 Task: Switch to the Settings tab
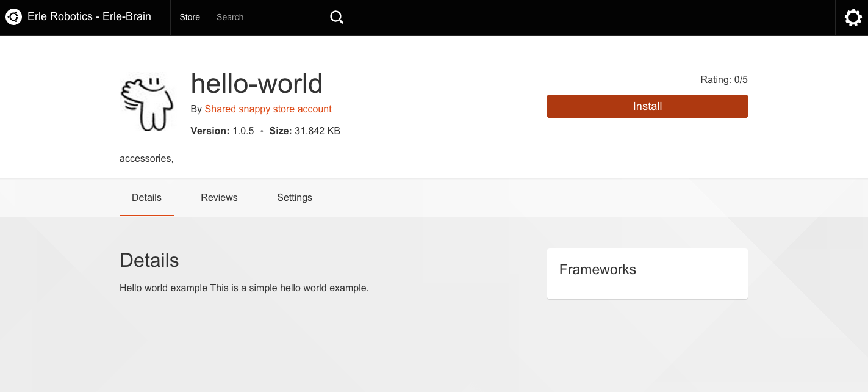coord(295,197)
